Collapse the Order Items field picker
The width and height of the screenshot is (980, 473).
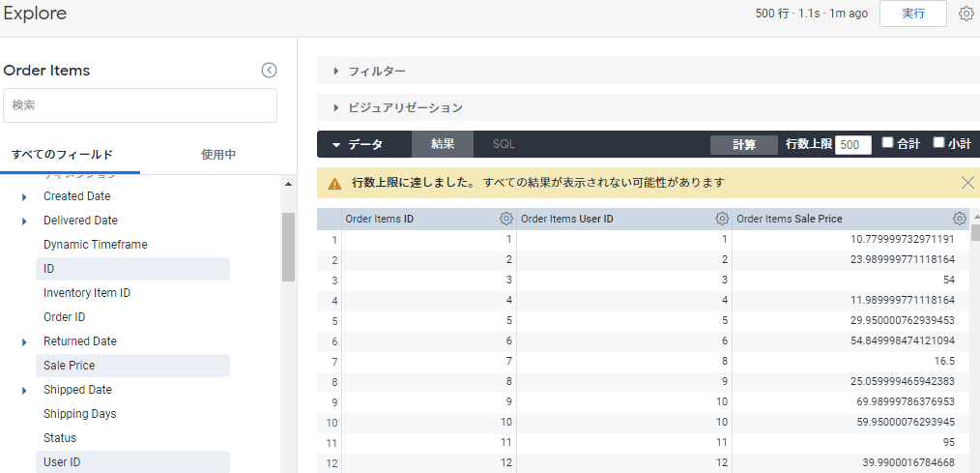pyautogui.click(x=269, y=70)
